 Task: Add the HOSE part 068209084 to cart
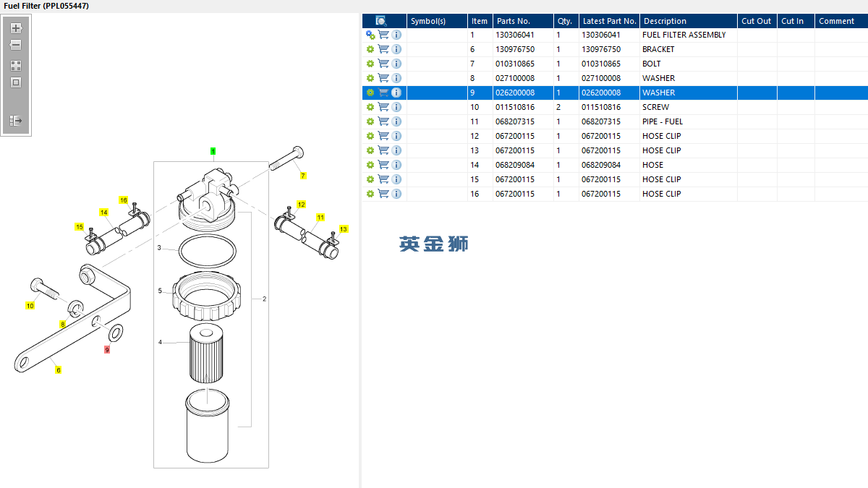[383, 165]
